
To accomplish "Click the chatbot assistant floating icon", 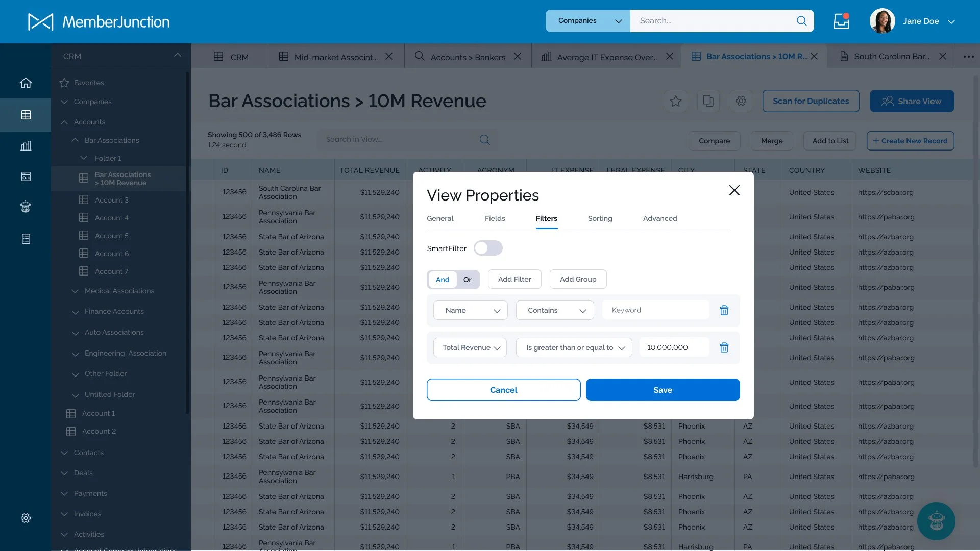I will [936, 521].
